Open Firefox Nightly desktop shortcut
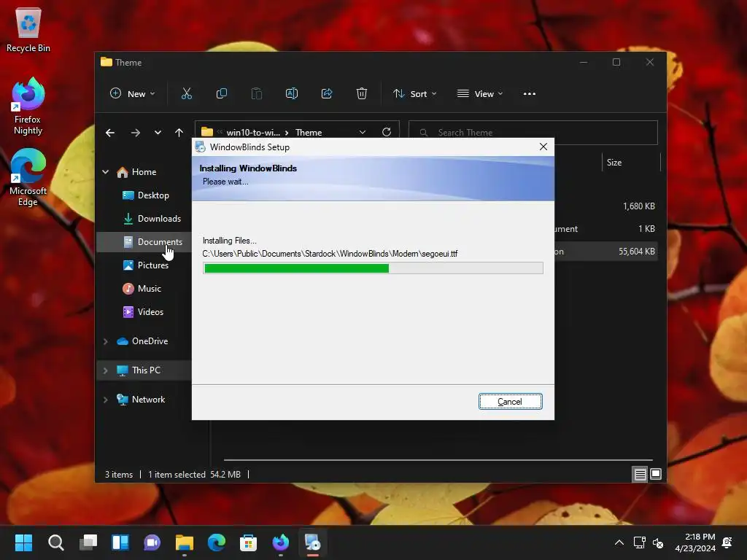The height and width of the screenshot is (560, 747). point(28,106)
